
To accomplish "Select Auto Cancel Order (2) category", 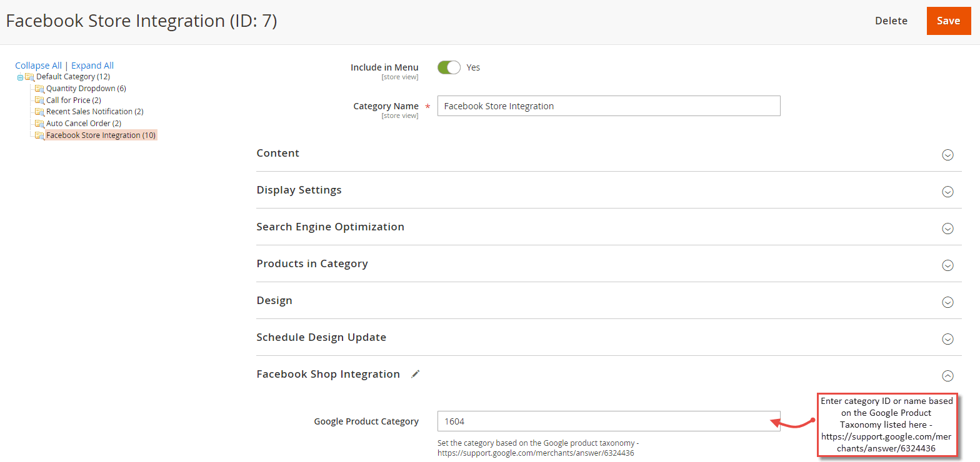I will click(x=84, y=124).
